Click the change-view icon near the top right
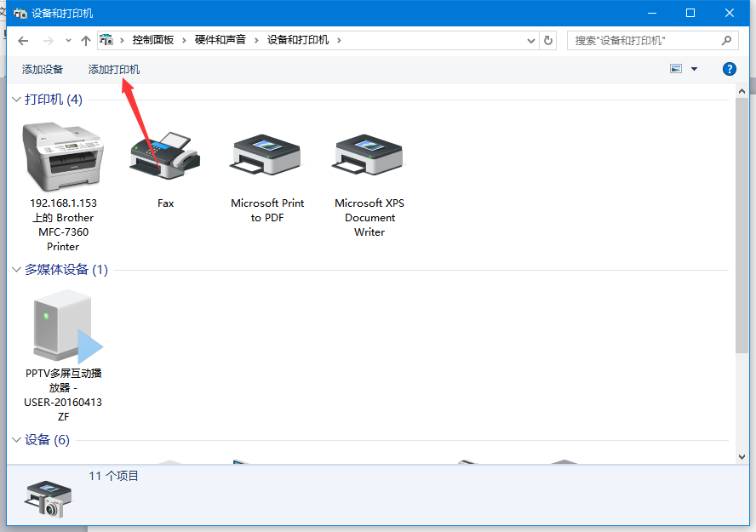 tap(676, 69)
